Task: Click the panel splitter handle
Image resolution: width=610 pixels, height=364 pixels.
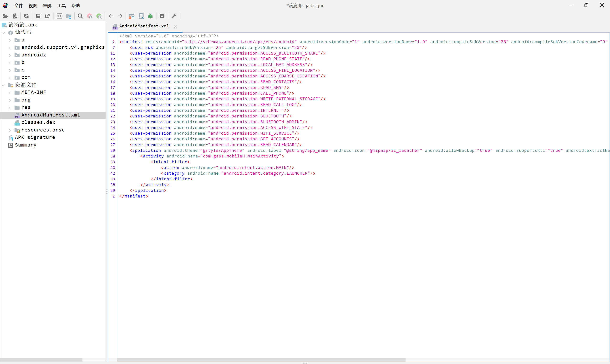Action: point(107,191)
